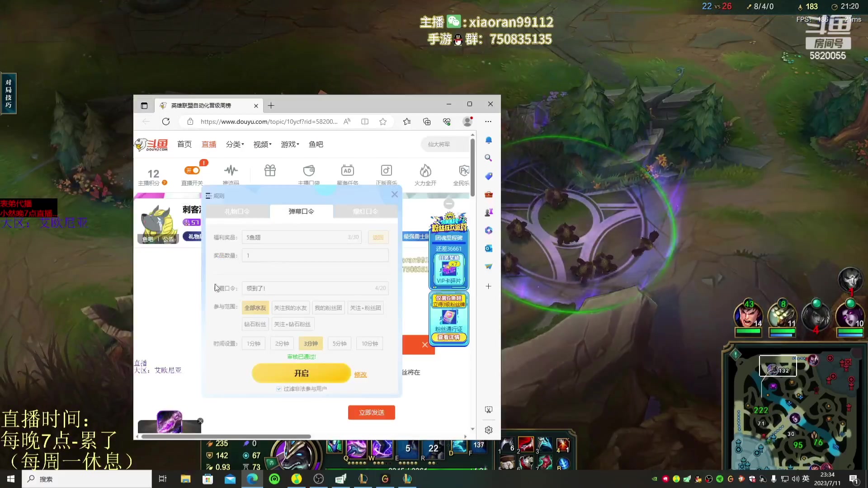868x488 pixels.
Task: Select 钻石粉丝 participation scope
Action: [x=255, y=324]
